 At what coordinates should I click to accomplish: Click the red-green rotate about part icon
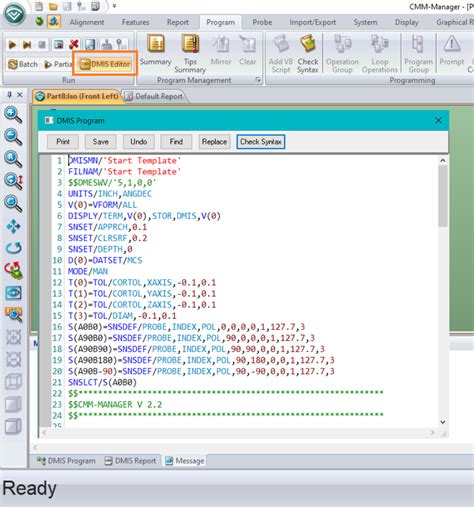click(x=13, y=270)
